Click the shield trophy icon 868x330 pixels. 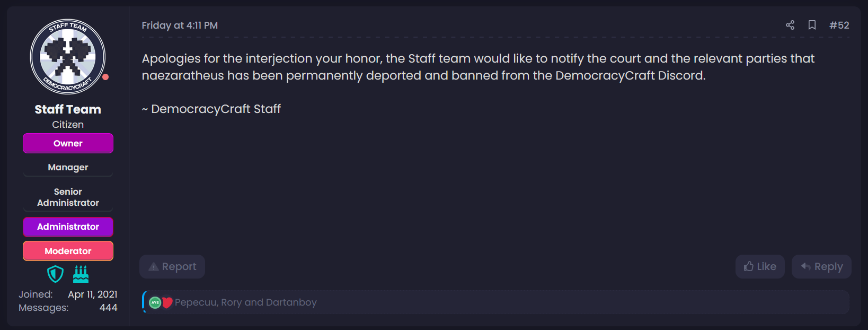coord(55,274)
